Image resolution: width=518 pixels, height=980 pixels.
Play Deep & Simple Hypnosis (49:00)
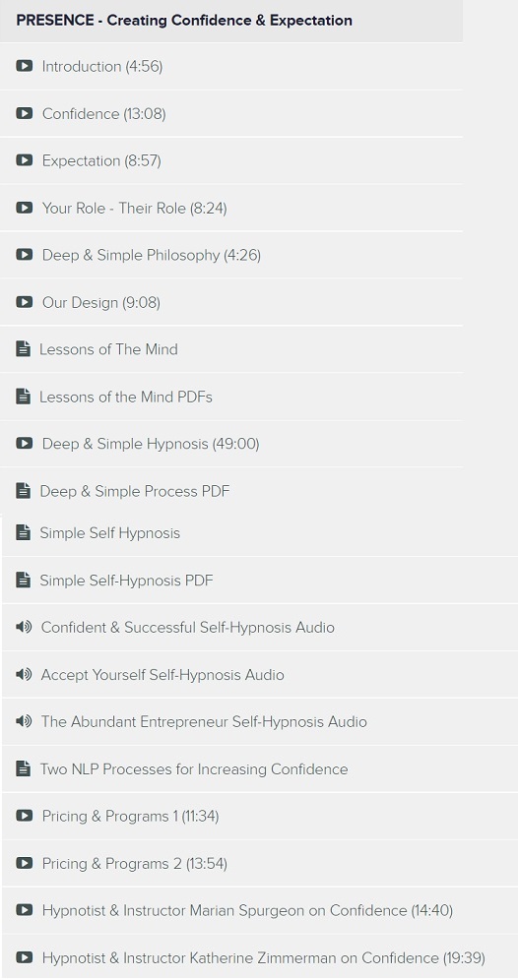click(231, 444)
